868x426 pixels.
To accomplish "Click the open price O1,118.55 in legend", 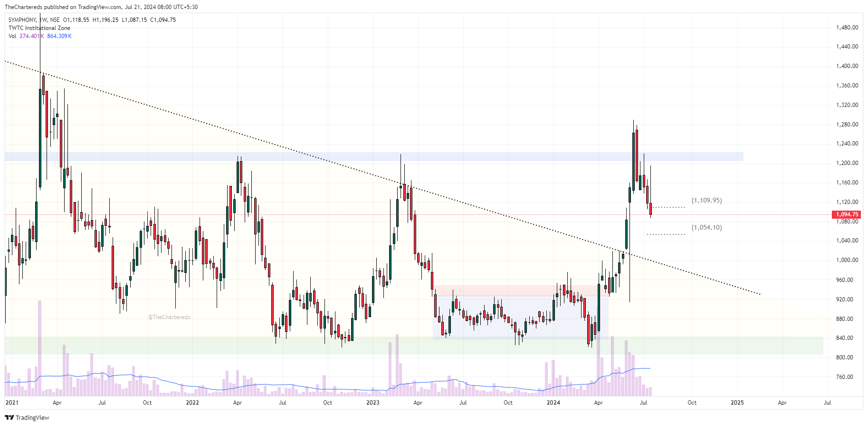I will (76, 20).
